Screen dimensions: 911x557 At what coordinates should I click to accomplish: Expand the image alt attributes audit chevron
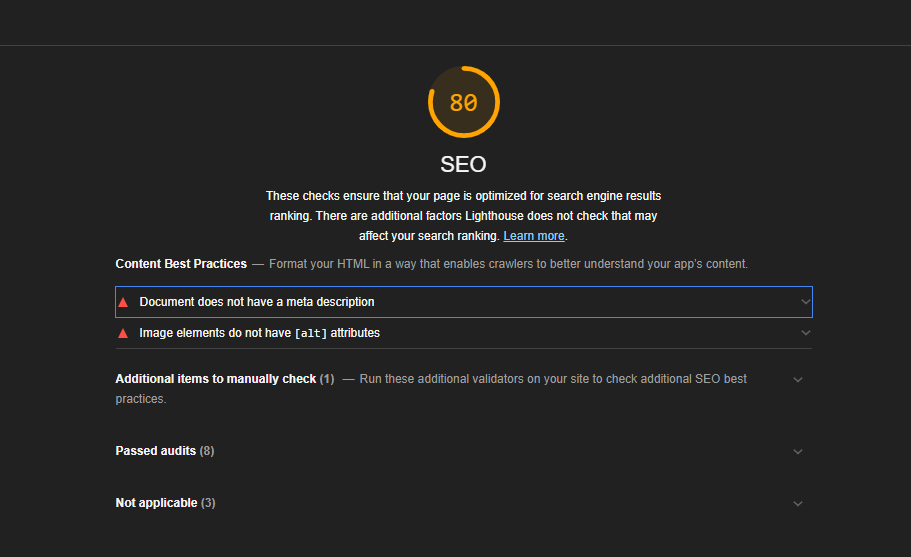click(805, 333)
